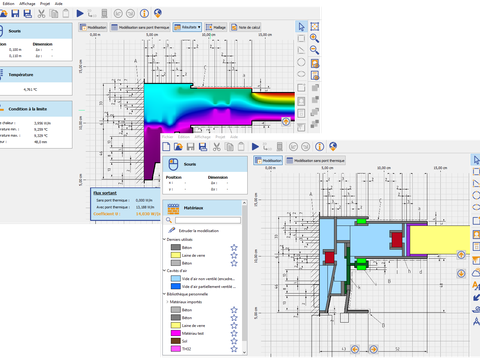480x360 pixels.
Task: Click the fit-to-view icon beside the pointer tool
Action: [314, 26]
